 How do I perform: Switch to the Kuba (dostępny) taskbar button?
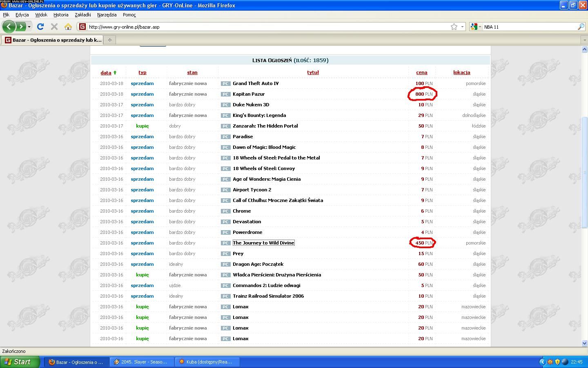click(207, 362)
